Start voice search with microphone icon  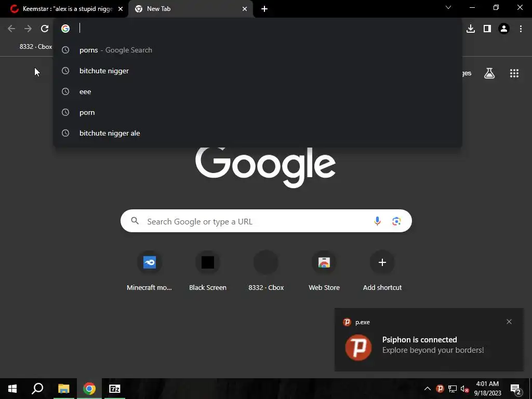click(x=377, y=221)
